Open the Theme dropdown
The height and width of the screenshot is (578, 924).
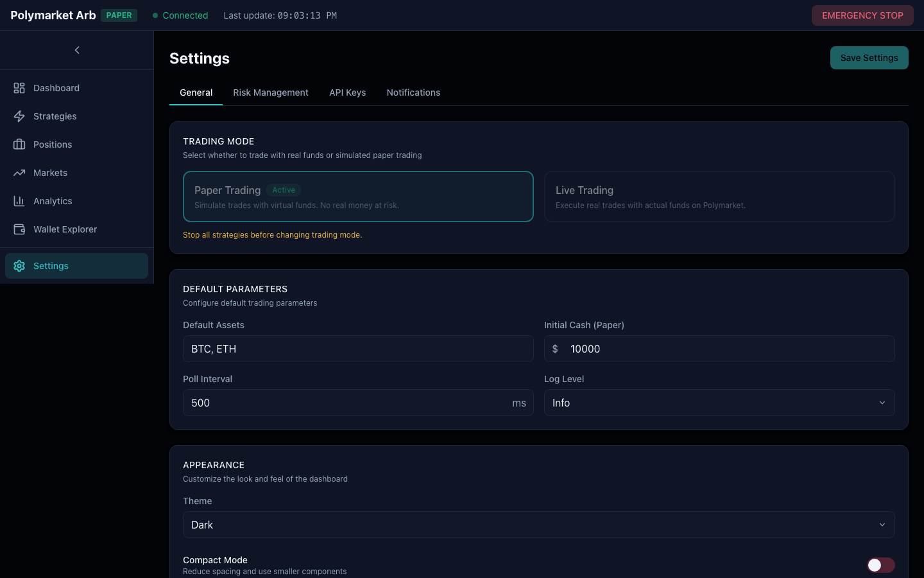(538, 525)
